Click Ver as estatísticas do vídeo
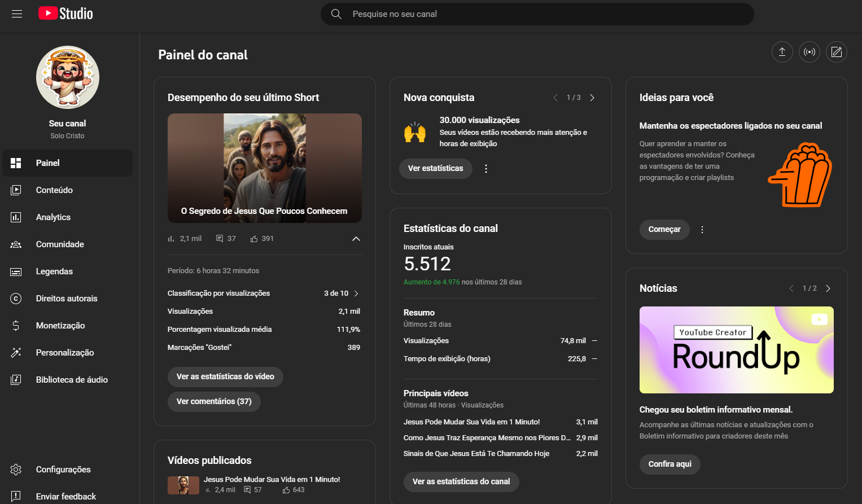 coord(225,377)
